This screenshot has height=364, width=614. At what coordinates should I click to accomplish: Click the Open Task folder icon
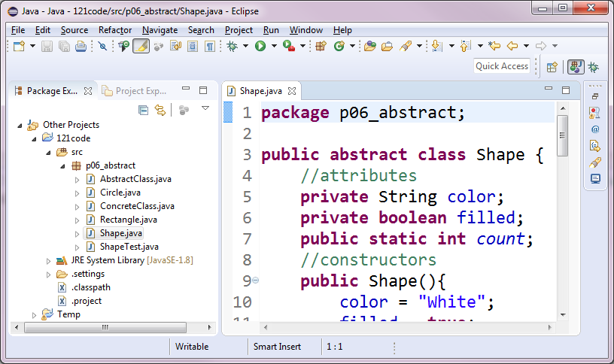point(387,46)
